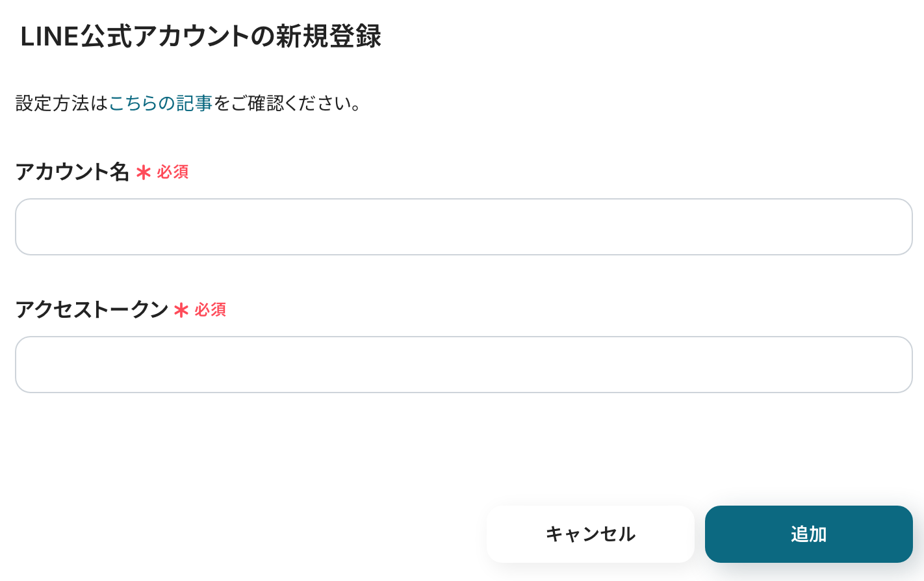Click the red asterisk beside アカウント名

[144, 172]
